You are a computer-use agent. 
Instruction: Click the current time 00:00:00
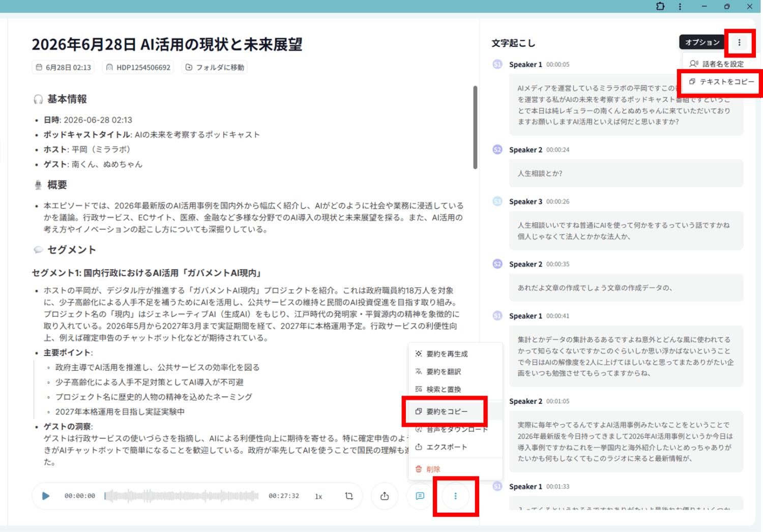80,496
